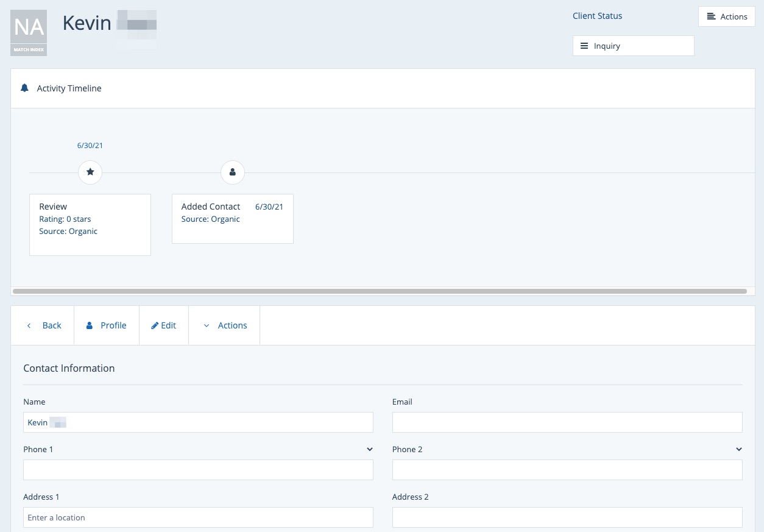The image size is (764, 532).
Task: Expand the Phone 2 type chevron
Action: click(738, 449)
